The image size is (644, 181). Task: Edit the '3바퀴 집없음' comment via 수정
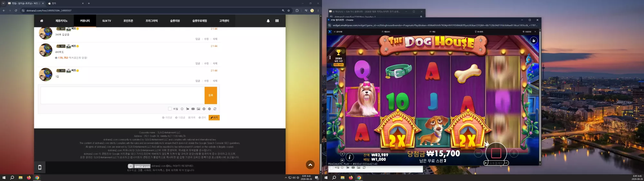pos(206,39)
